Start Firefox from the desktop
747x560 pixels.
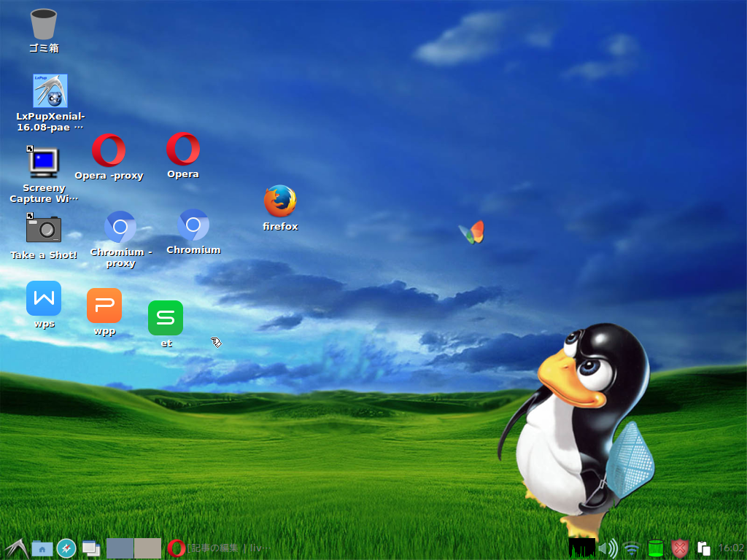280,201
